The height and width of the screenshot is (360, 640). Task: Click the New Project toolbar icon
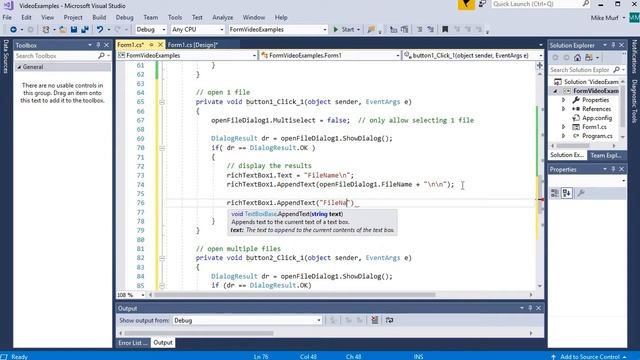tap(46, 29)
